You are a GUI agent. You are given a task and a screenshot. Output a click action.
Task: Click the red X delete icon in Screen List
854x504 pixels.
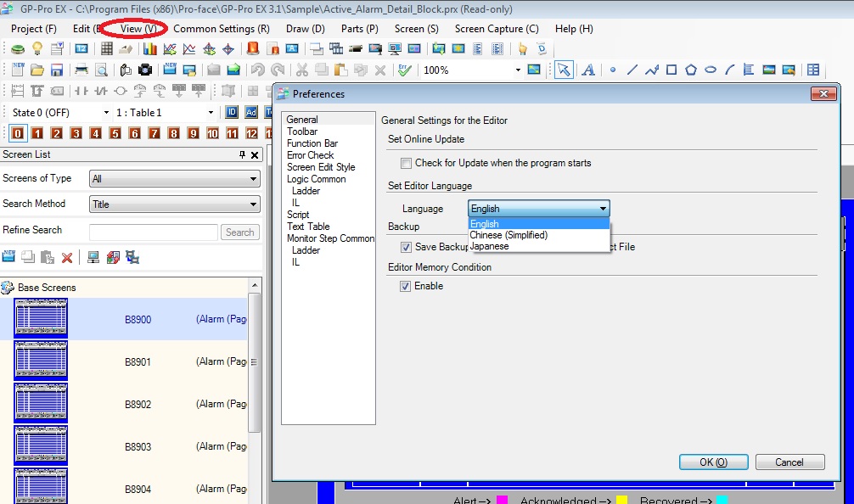tap(67, 257)
